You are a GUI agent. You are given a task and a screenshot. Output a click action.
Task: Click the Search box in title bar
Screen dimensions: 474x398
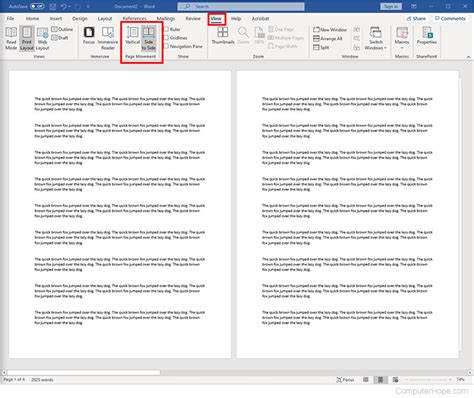tap(241, 6)
